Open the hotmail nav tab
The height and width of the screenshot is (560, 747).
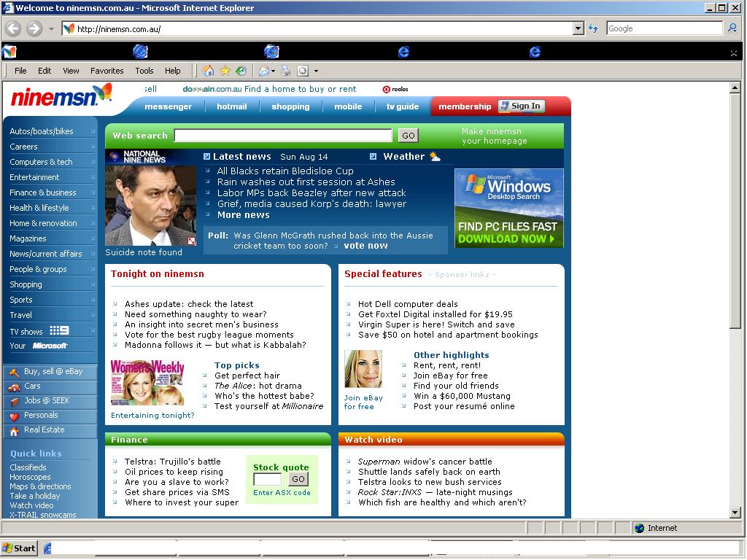[231, 106]
